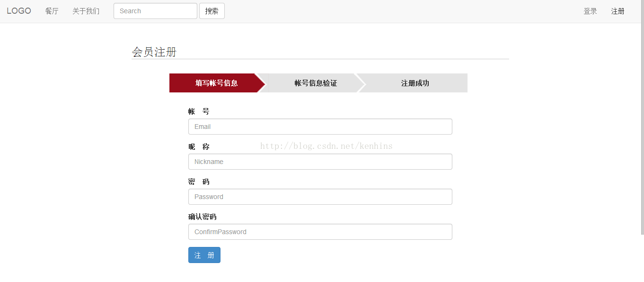Go to the 注册 navbar link

618,11
